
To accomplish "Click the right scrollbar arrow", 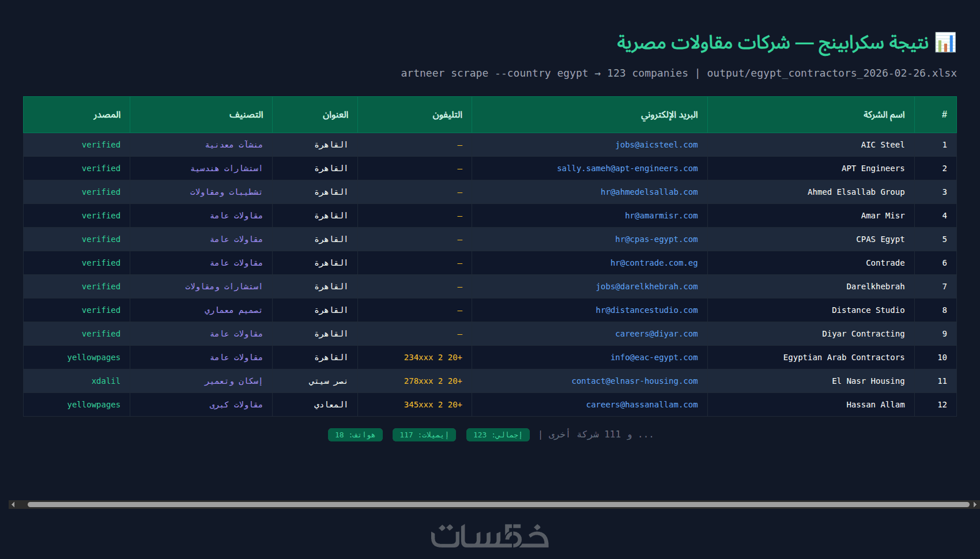I will [974, 504].
